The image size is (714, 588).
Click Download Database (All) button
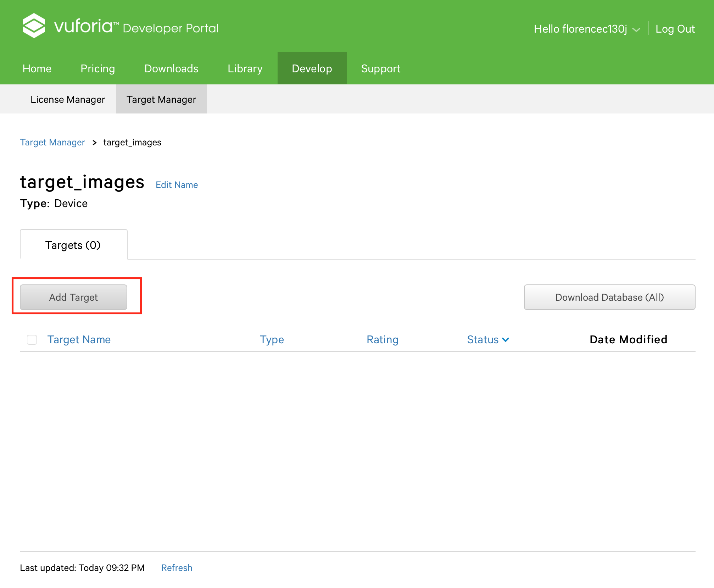(x=610, y=297)
